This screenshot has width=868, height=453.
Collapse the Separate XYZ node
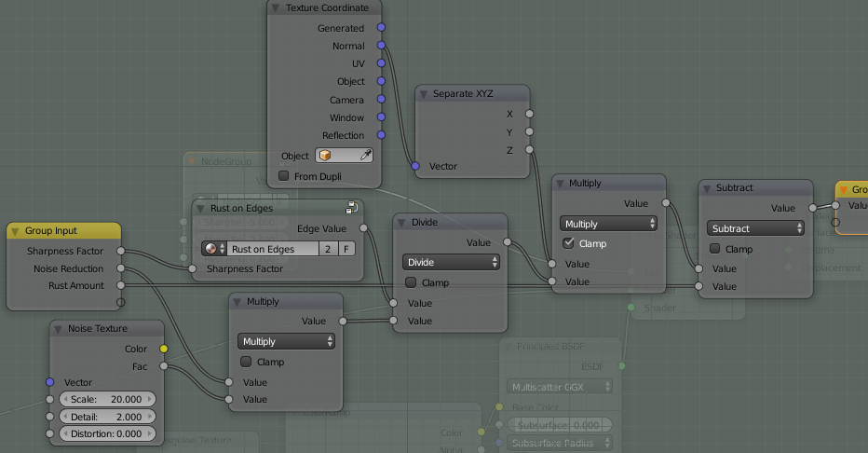424,94
